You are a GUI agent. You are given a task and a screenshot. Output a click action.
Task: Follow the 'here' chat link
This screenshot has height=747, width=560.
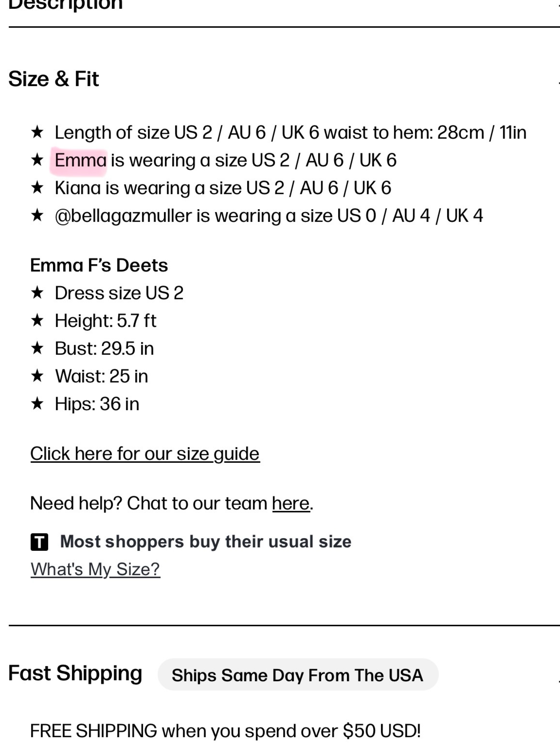pyautogui.click(x=291, y=503)
